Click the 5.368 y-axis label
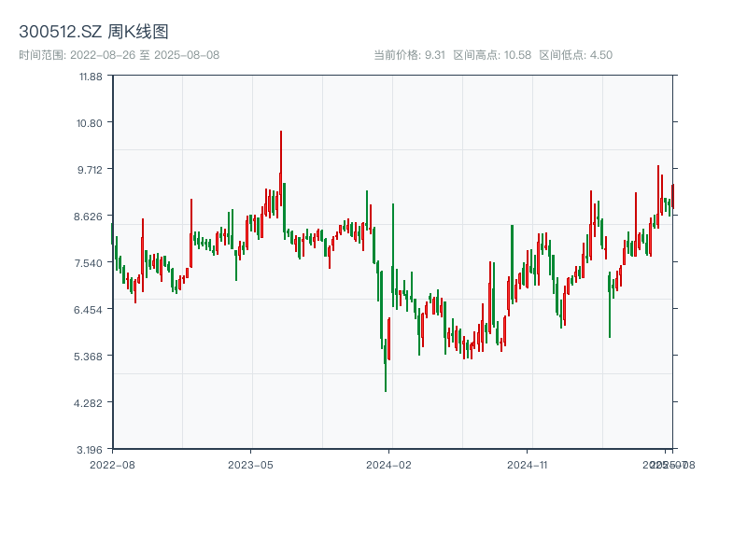 (x=91, y=356)
